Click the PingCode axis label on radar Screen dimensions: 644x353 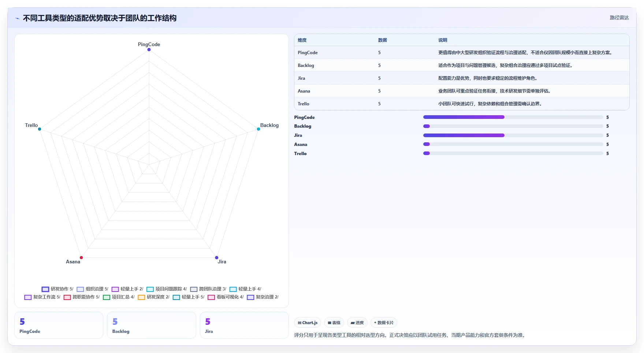click(149, 44)
